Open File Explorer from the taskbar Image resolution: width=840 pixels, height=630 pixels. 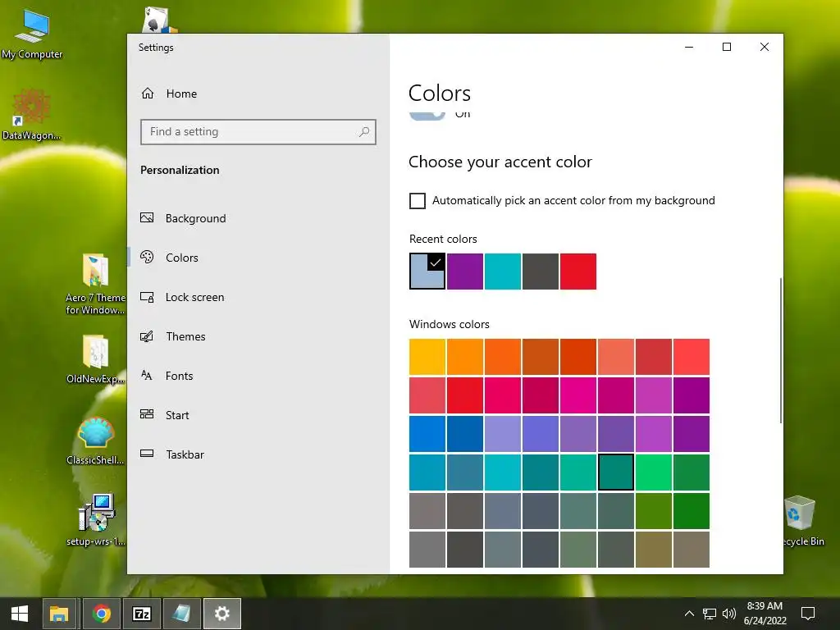[59, 614]
